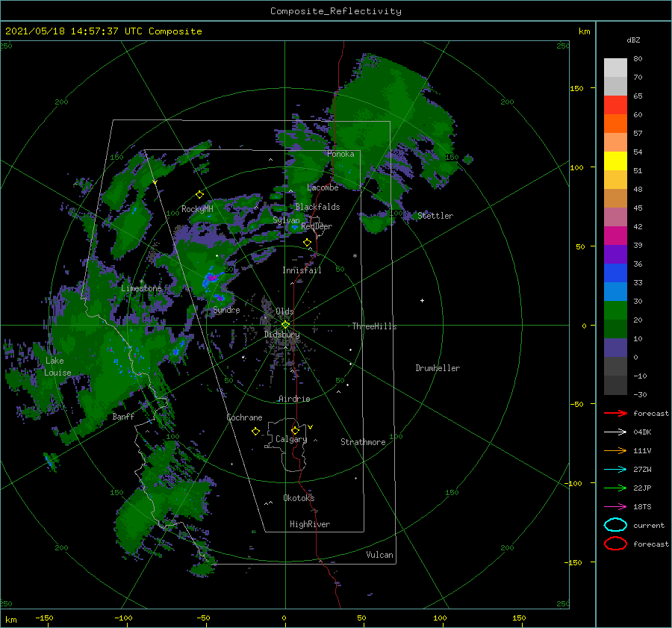
Task: Click the RockyMH label
Action: pyautogui.click(x=197, y=209)
